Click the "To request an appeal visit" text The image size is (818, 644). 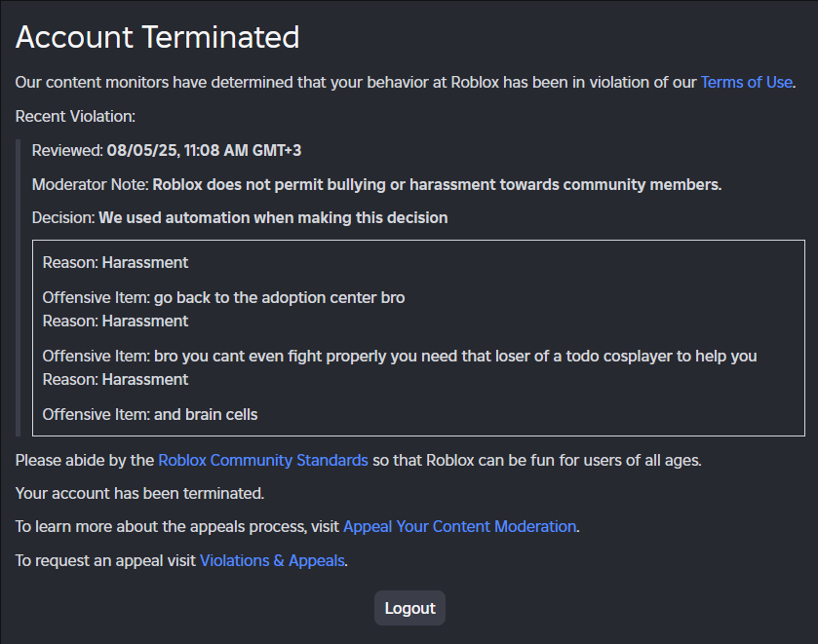coord(106,560)
